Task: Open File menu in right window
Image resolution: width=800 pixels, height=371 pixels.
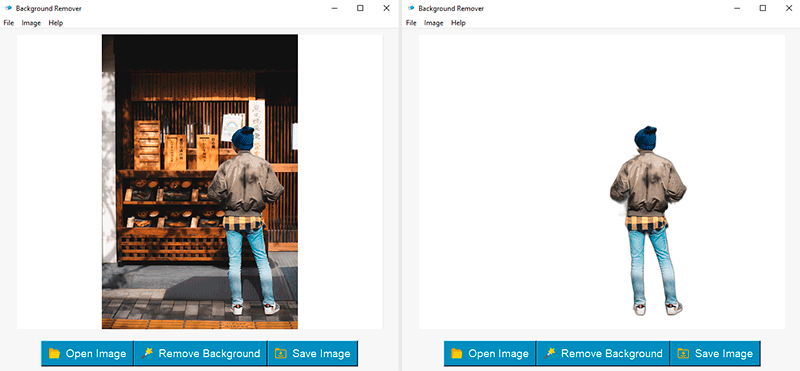Action: [411, 23]
